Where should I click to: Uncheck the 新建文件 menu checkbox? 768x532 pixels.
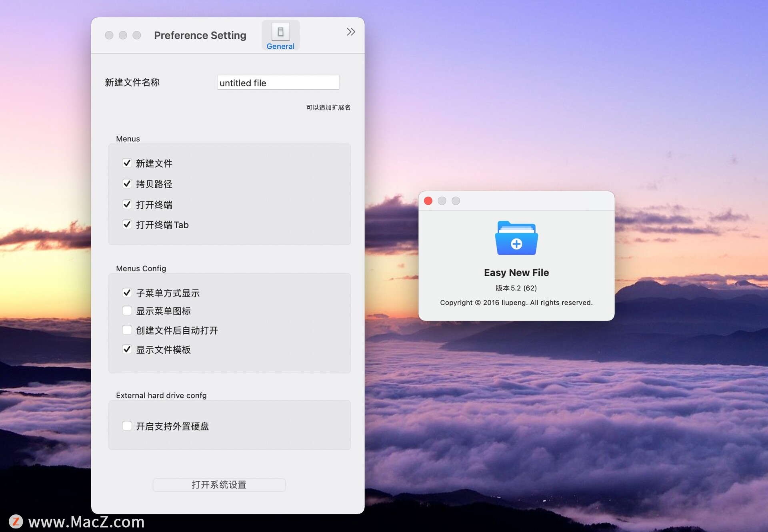(x=127, y=163)
